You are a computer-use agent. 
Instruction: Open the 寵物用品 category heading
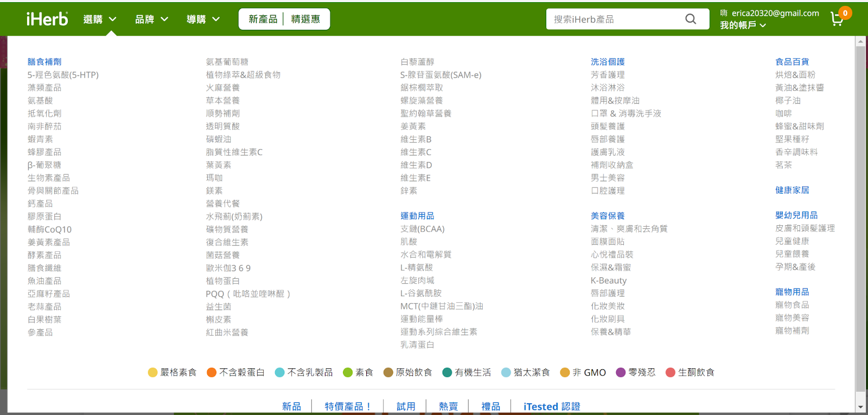coord(792,292)
